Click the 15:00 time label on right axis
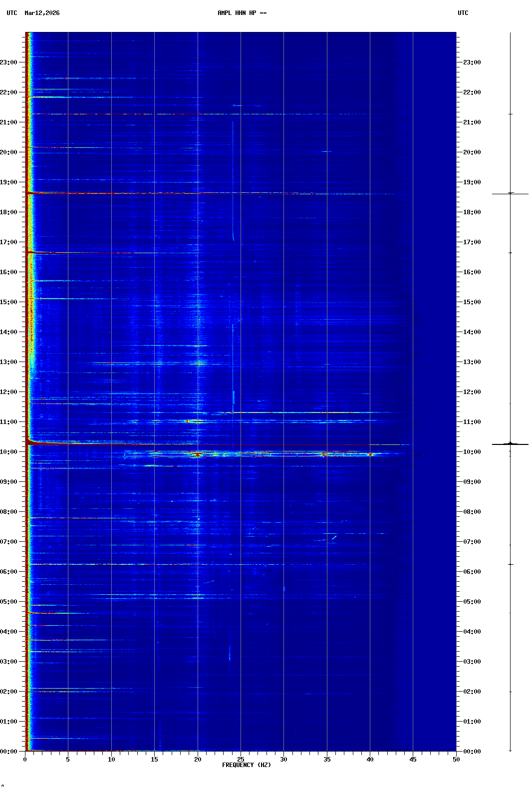Image resolution: width=532 pixels, height=791 pixels. pyautogui.click(x=472, y=302)
